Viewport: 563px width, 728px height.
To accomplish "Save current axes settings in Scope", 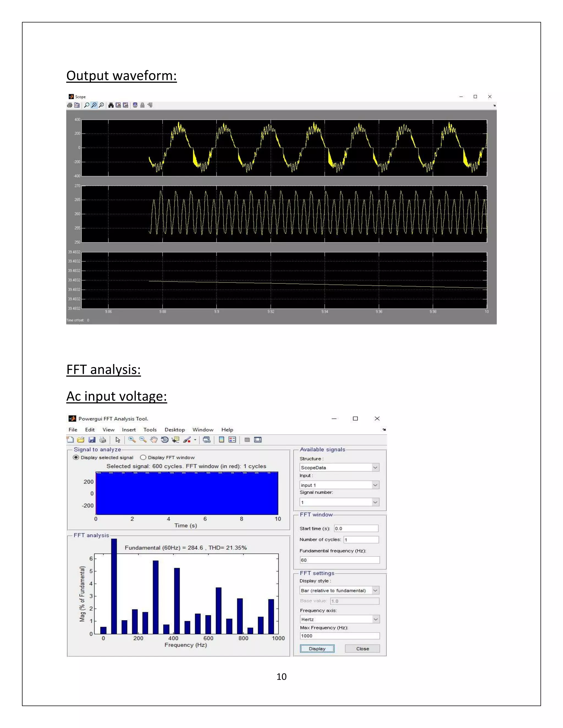I will click(x=118, y=105).
